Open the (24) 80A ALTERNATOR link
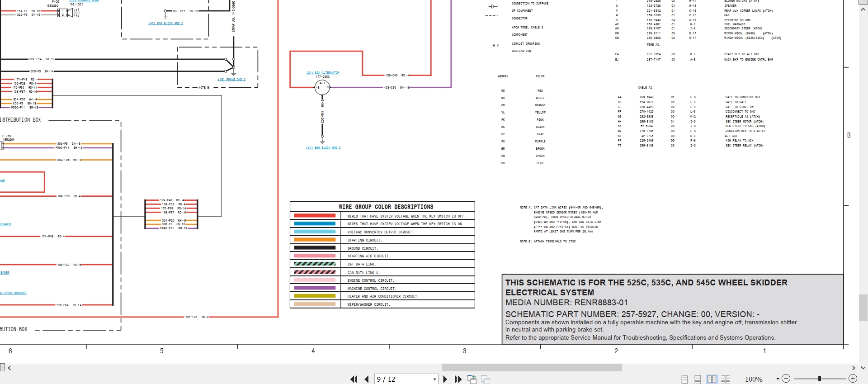The width and height of the screenshot is (868, 384). pyautogui.click(x=323, y=72)
